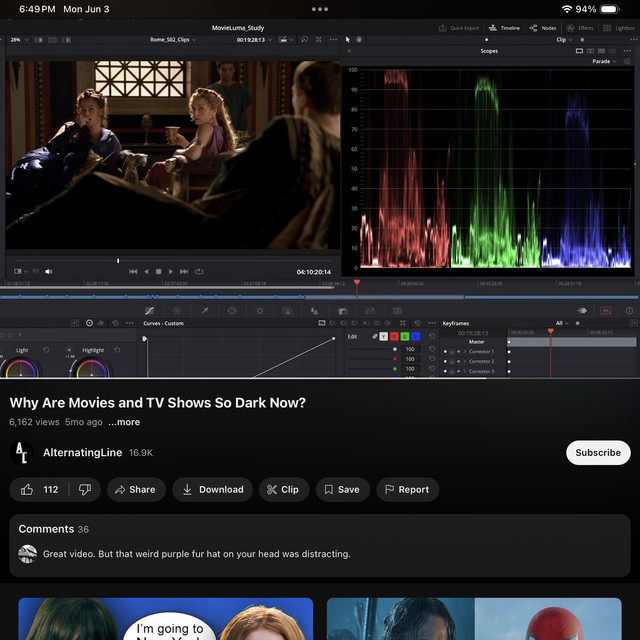Expand Corrector 1 in Keyframes
640x640 pixels.
pos(464,351)
